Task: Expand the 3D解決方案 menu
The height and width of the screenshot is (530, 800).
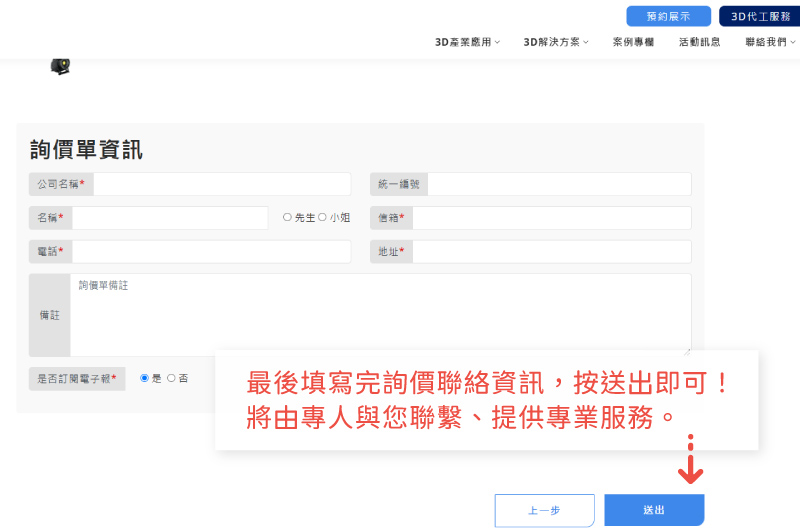Action: click(556, 42)
